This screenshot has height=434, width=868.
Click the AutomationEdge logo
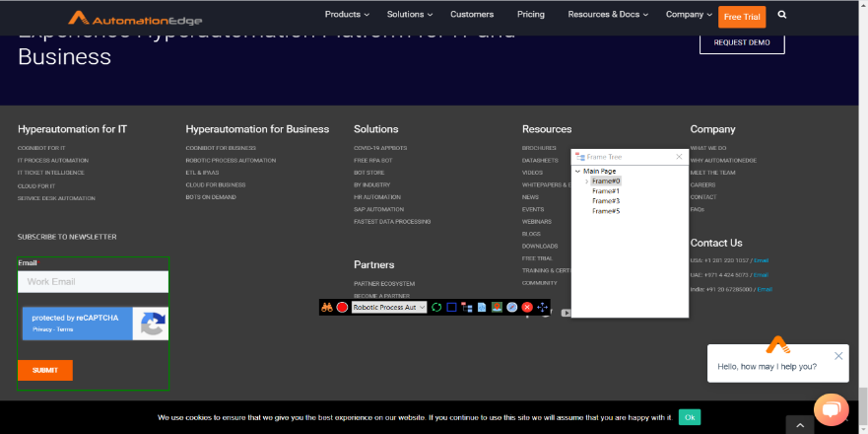(x=135, y=19)
